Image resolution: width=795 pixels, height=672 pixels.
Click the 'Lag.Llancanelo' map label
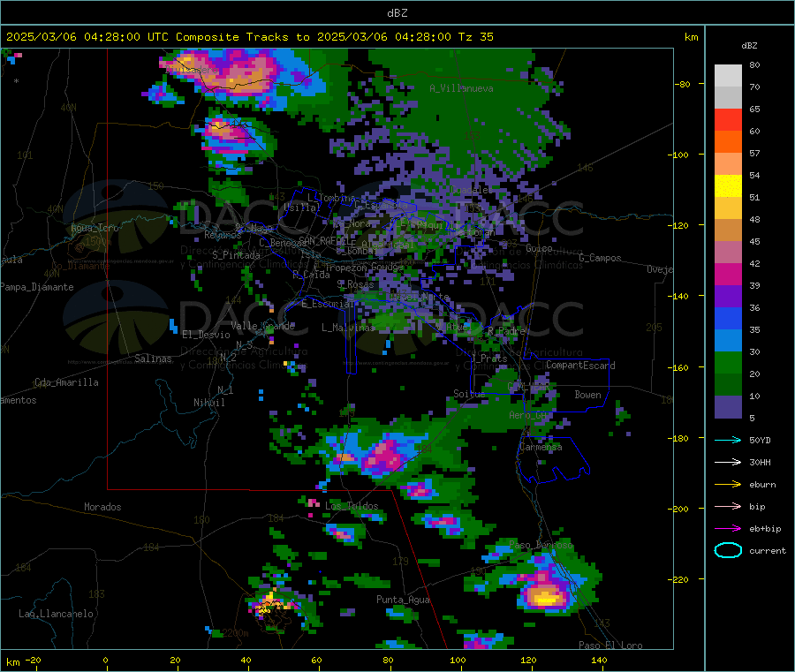[56, 614]
